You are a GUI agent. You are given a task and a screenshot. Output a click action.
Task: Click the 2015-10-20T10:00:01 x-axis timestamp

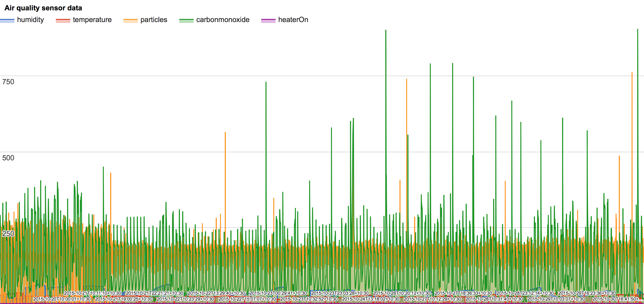62,299
